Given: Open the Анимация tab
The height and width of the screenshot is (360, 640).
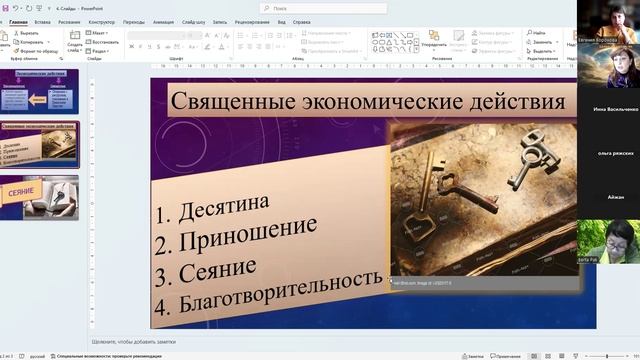Looking at the screenshot, I should coord(163,22).
